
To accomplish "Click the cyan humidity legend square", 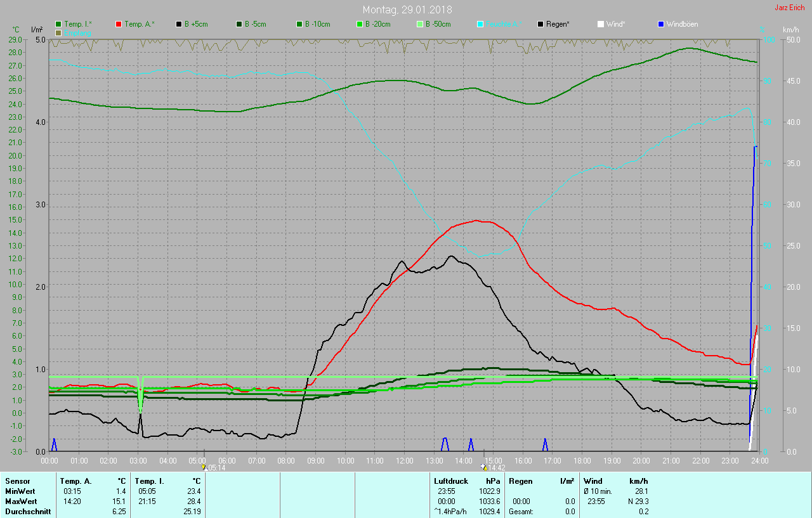I will point(481,24).
